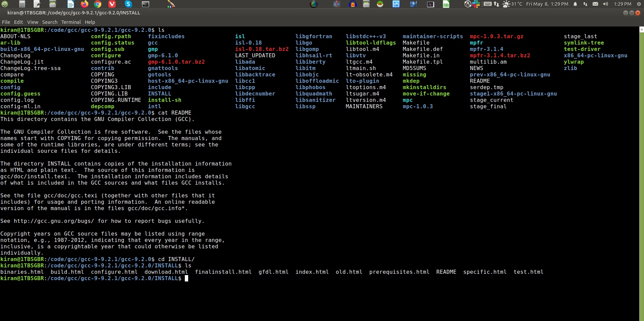Open a new terminal via panel launcher
This screenshot has width=644, height=321.
tap(146, 4)
